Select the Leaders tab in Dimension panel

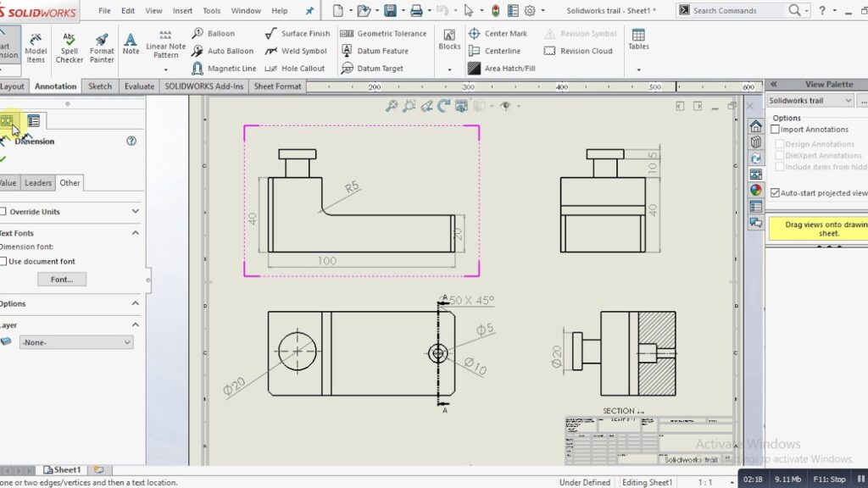37,183
